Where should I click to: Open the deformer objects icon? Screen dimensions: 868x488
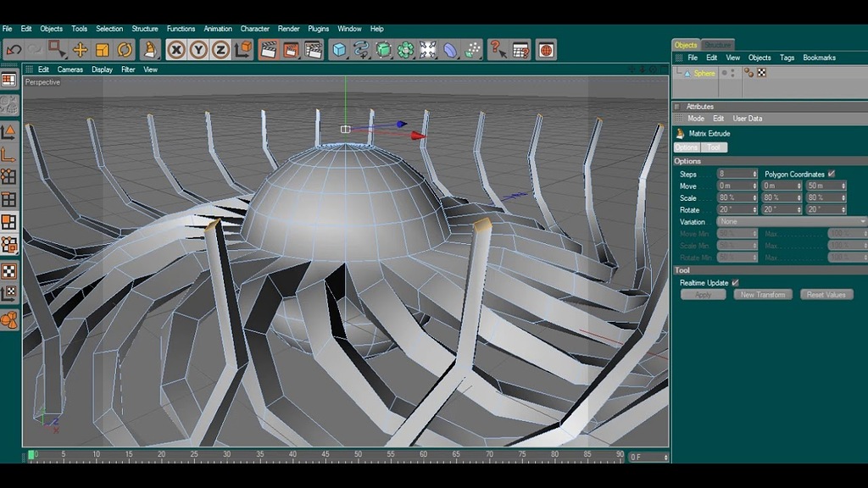(450, 50)
